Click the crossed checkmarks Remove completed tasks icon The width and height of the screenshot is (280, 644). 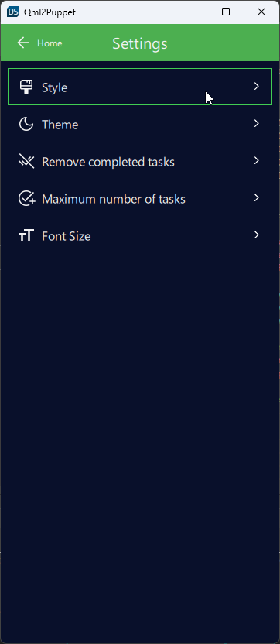click(x=26, y=162)
